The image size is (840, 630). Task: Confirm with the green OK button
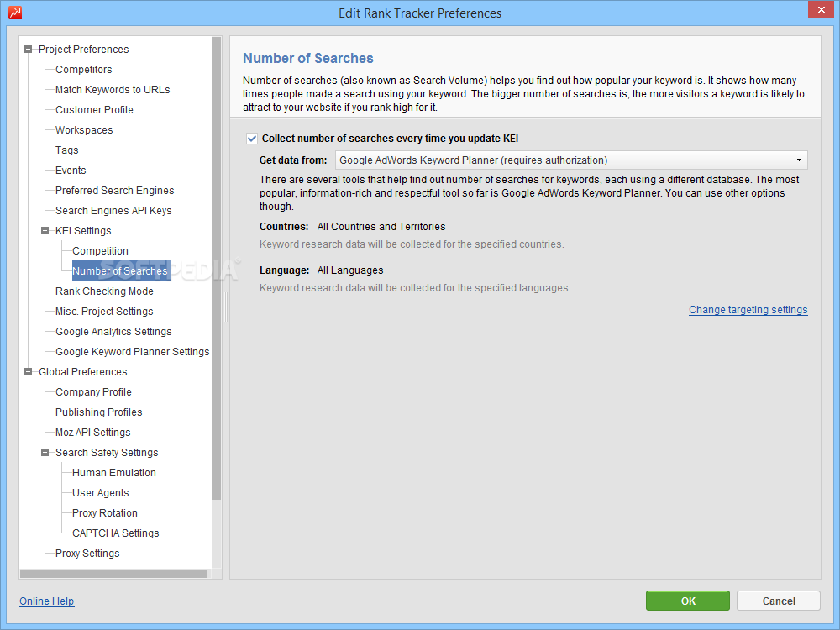click(688, 601)
